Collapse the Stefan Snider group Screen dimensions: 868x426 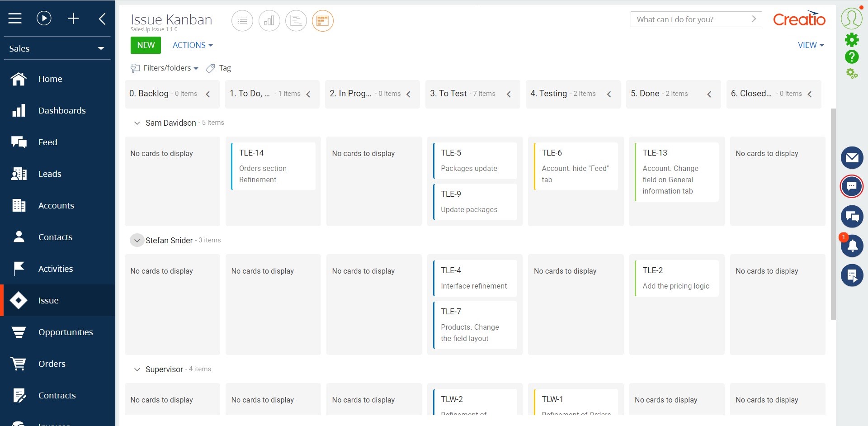click(137, 240)
